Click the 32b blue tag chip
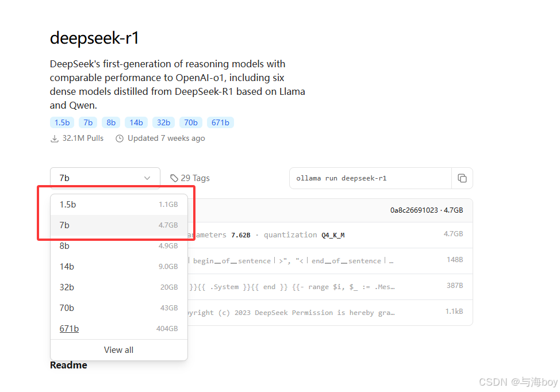The image size is (560, 392). (x=163, y=122)
